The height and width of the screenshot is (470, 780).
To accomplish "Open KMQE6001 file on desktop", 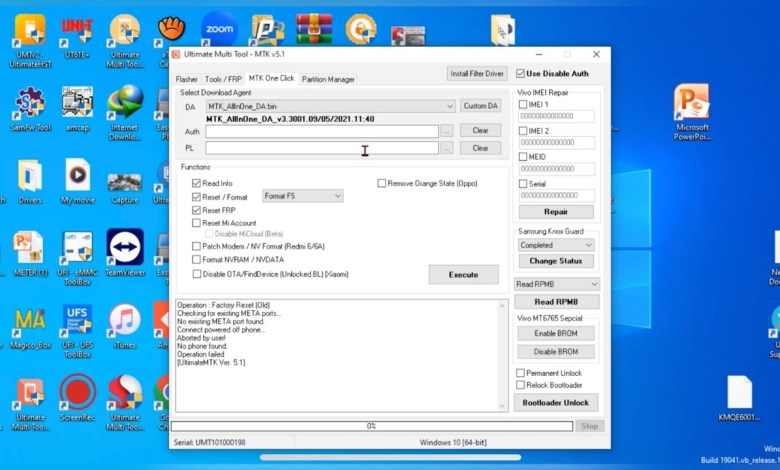I will [739, 398].
